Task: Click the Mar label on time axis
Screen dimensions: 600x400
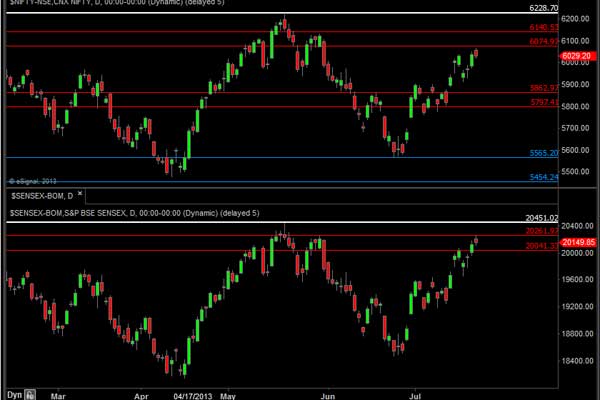Action: pyautogui.click(x=58, y=396)
